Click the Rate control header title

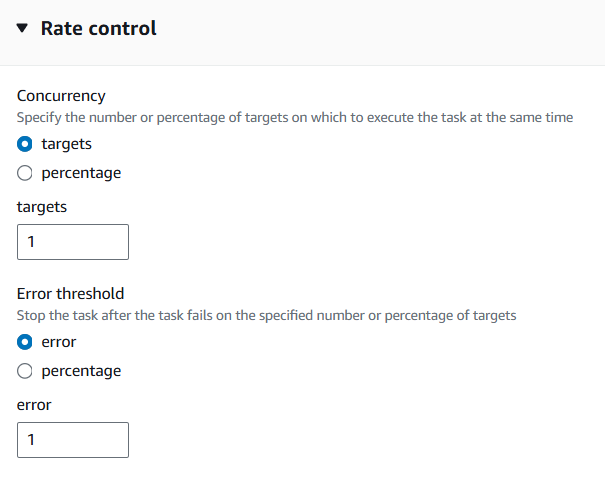point(98,28)
